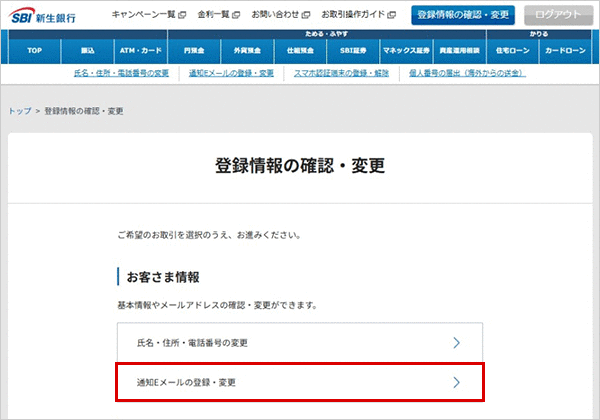Click breadcrumb text 登録情報の確認・変更
Image resolution: width=600 pixels, height=420 pixels.
(84, 111)
